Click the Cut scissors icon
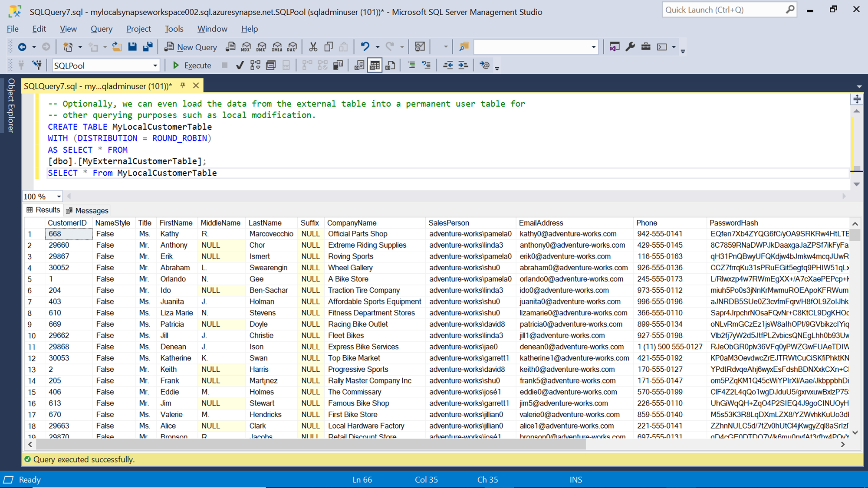This screenshot has width=868, height=488. pyautogui.click(x=313, y=47)
